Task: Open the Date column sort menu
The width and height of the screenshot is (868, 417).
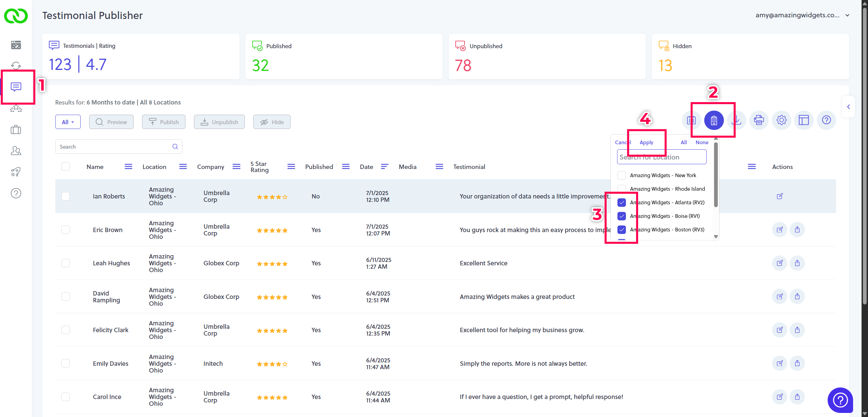Action: 384,167
